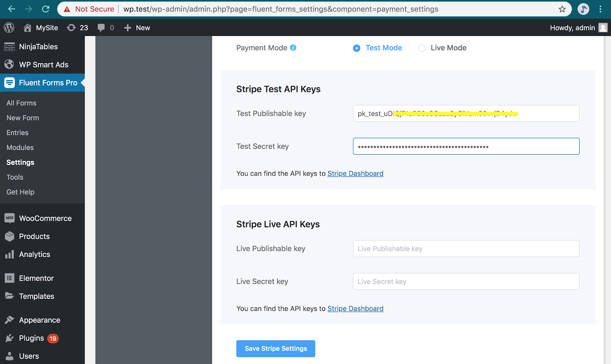Open the Appearance menu label

[40, 320]
